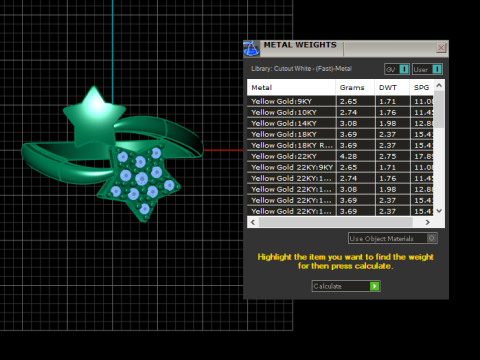Screen dimensions: 480x360
Task: Click the horizontal scroll left arrow
Action: (x=253, y=222)
